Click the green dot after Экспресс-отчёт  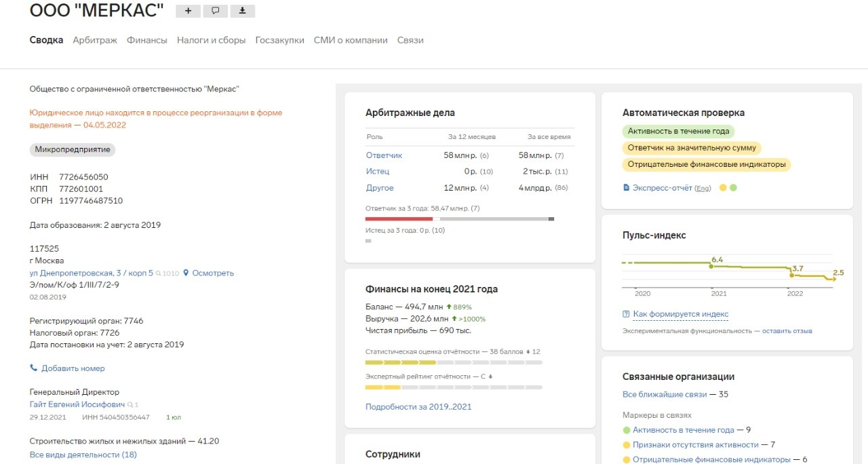[x=733, y=188]
